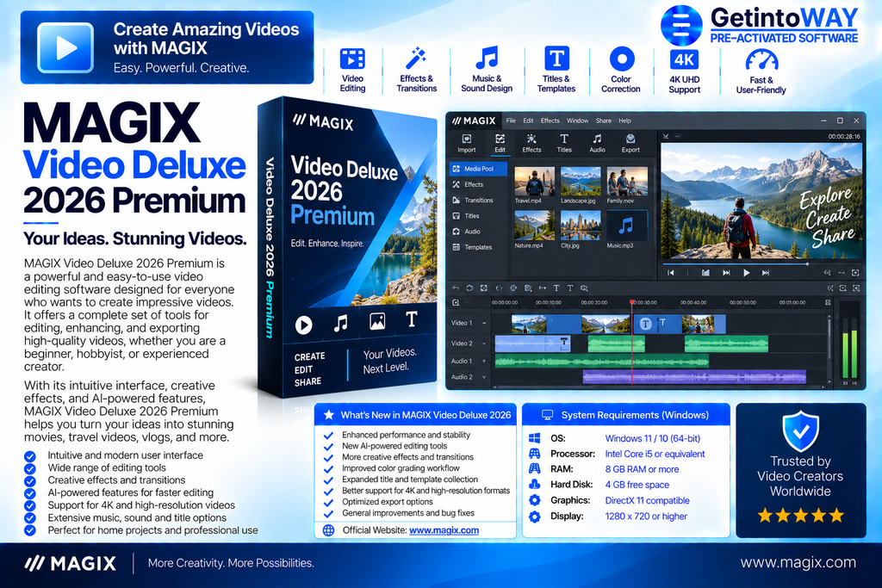The image size is (882, 588).
Task: Click the Video Editing film icon
Action: click(x=352, y=59)
